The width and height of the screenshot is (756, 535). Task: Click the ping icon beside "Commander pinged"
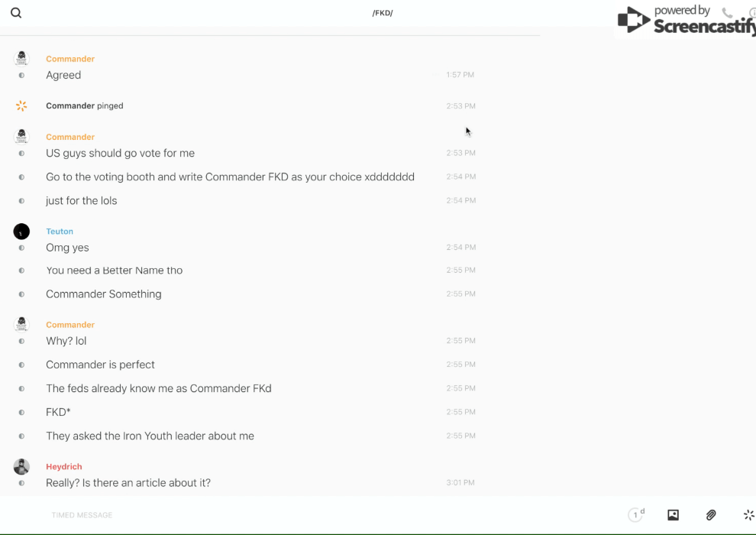click(21, 105)
